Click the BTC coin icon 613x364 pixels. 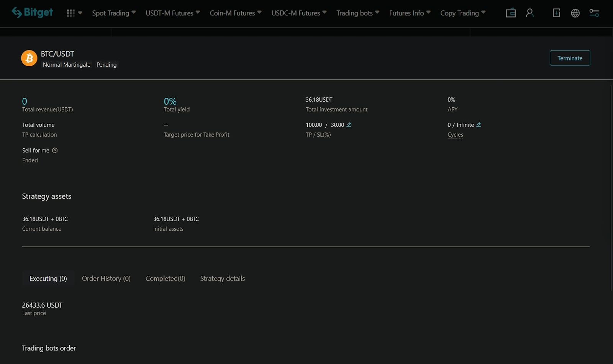29,58
